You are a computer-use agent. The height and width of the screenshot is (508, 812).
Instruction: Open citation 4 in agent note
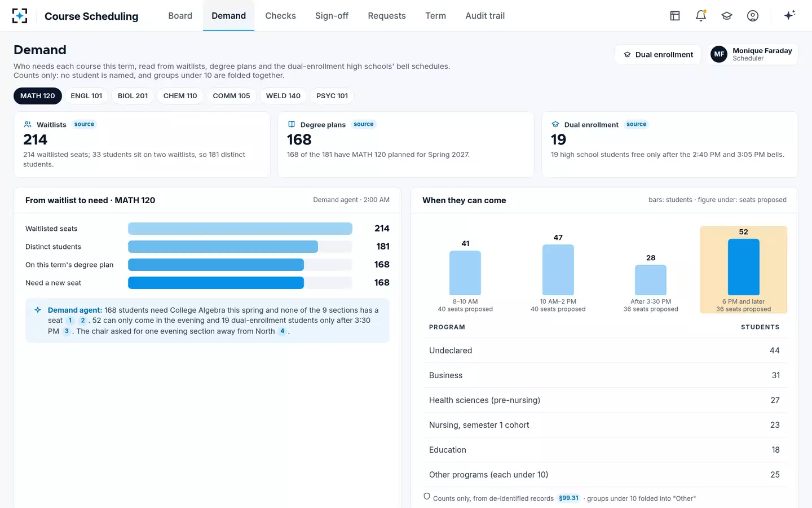pyautogui.click(x=283, y=331)
